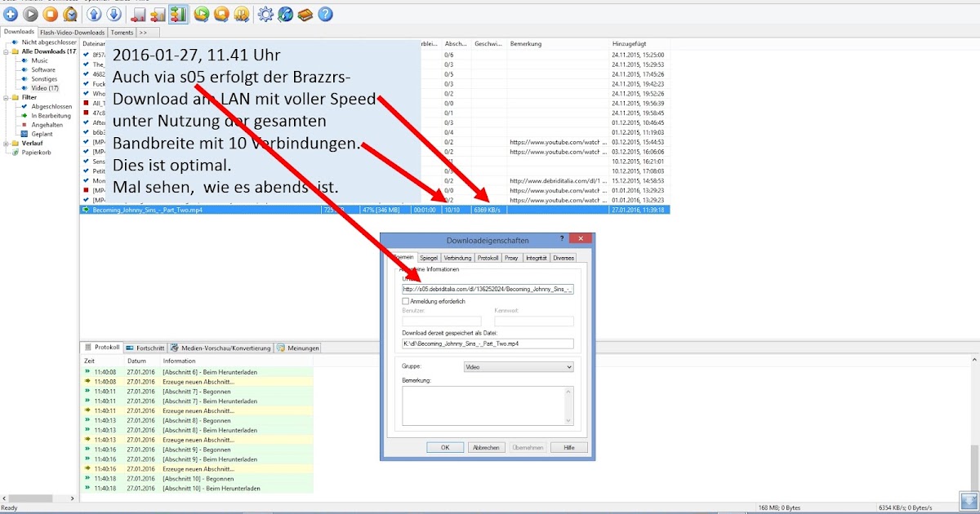This screenshot has width=980, height=514.
Task: Open the Verbindung tab in the dialog
Action: point(457,258)
